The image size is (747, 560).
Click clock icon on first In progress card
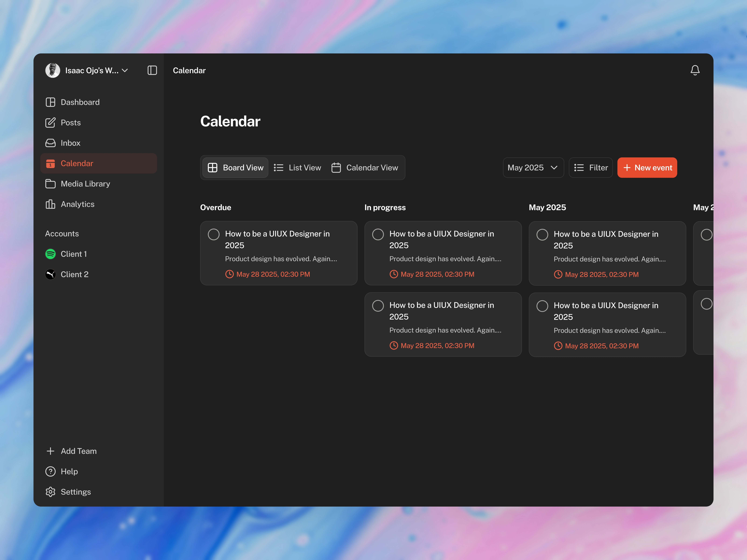coord(394,274)
